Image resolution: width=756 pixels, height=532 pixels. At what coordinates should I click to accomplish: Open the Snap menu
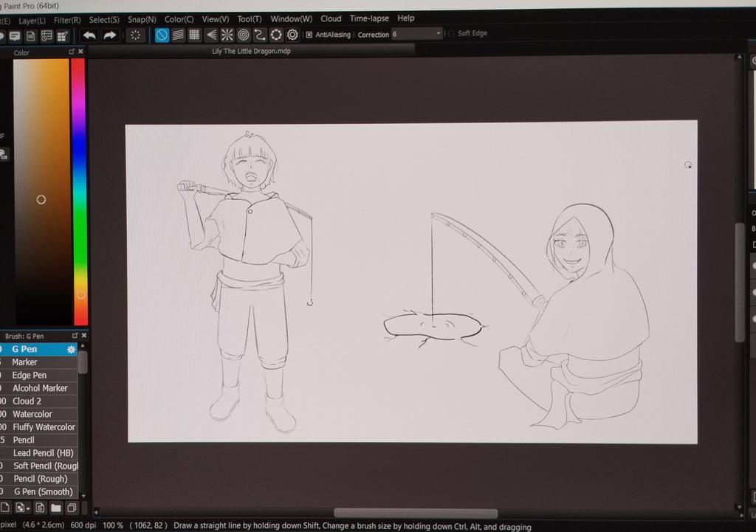tap(142, 20)
